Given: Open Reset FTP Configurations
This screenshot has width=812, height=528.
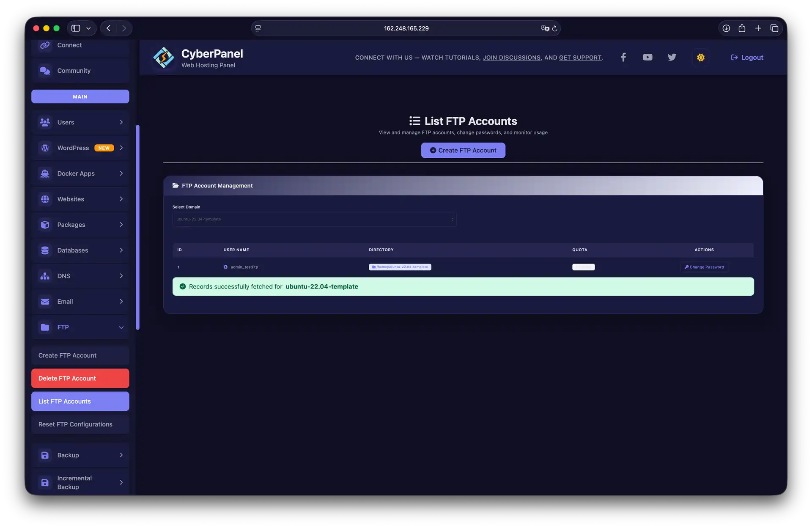Looking at the screenshot, I should tap(80, 424).
